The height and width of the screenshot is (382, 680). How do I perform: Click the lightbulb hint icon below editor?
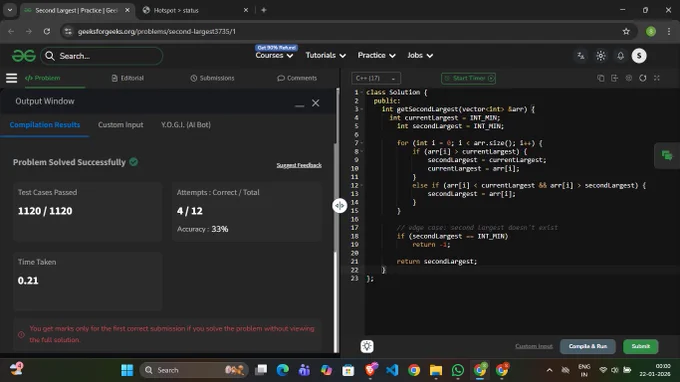tap(367, 346)
